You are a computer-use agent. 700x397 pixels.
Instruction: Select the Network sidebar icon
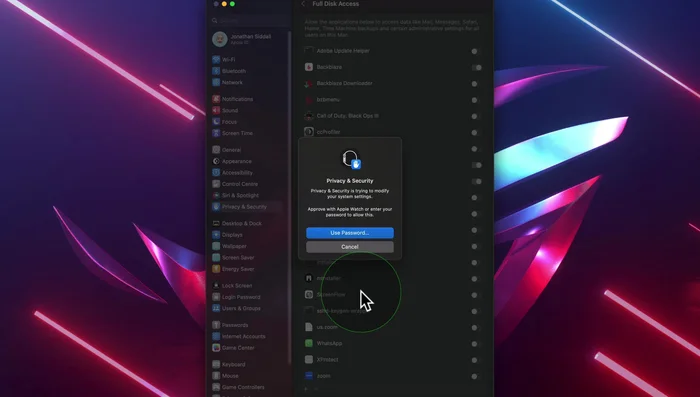216,83
